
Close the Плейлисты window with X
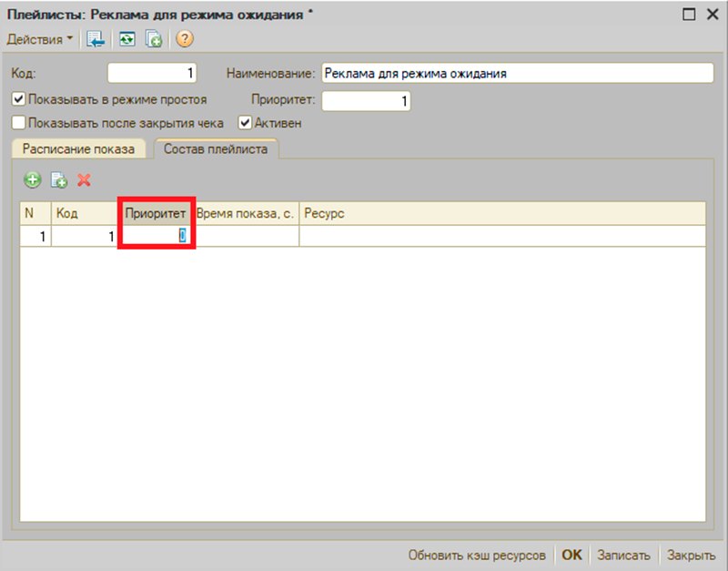click(x=713, y=15)
